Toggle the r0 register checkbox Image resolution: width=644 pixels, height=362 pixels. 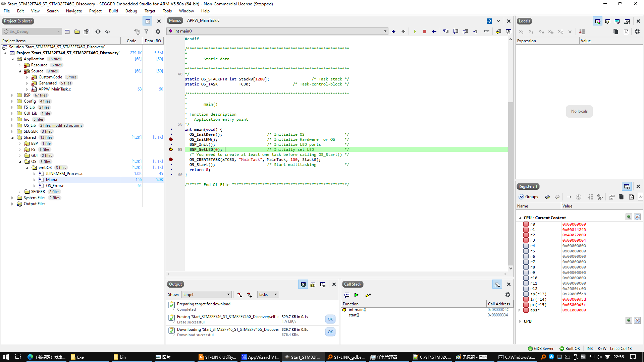pyautogui.click(x=526, y=224)
